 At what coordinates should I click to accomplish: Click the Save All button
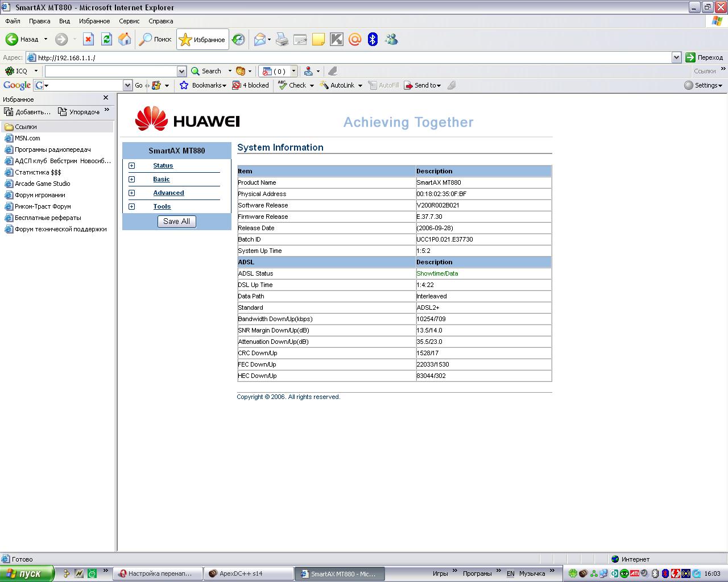click(177, 221)
